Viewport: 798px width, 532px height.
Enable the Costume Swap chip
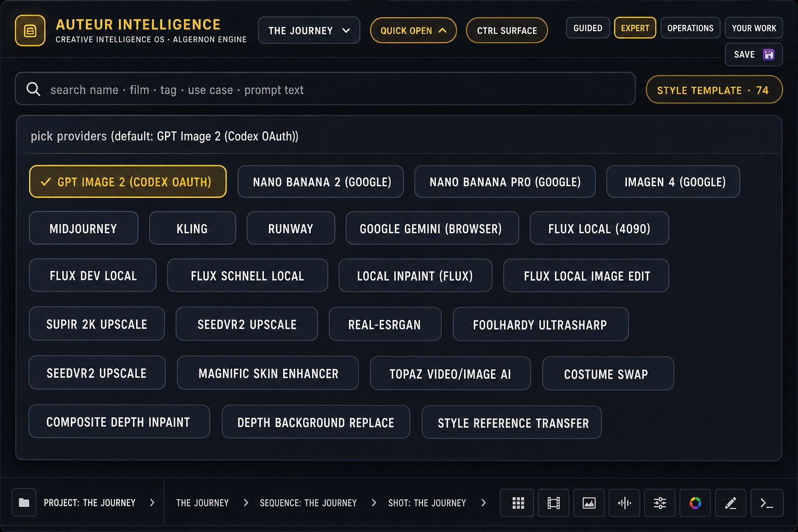click(x=608, y=373)
